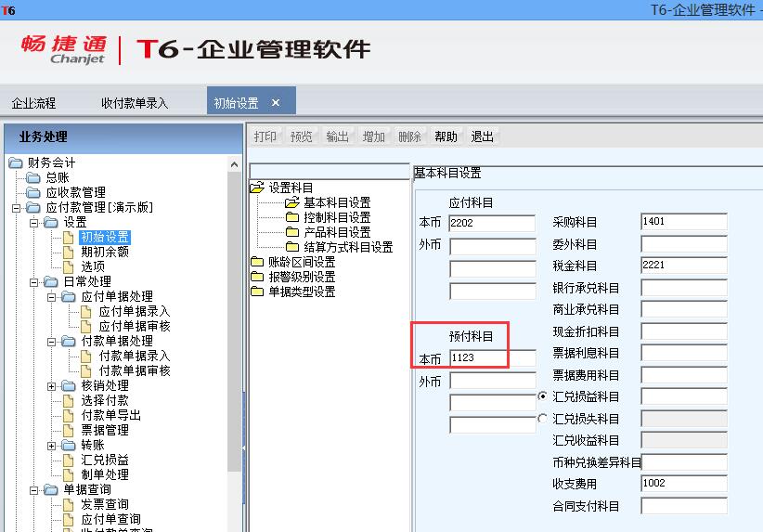This screenshot has height=532, width=763.
Task: Click the 预览 toolbar button
Action: tap(302, 136)
